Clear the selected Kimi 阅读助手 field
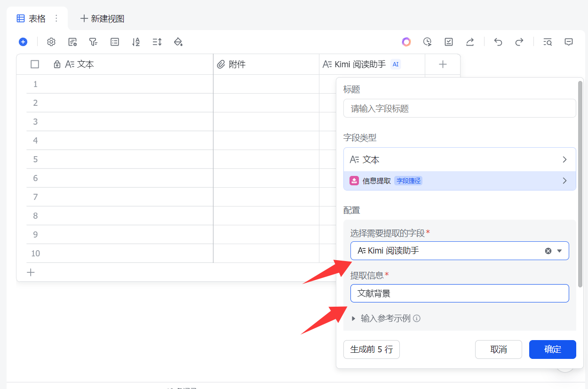 point(548,251)
